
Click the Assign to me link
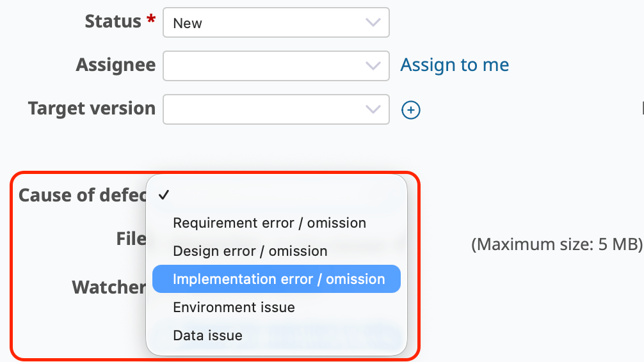click(x=455, y=65)
